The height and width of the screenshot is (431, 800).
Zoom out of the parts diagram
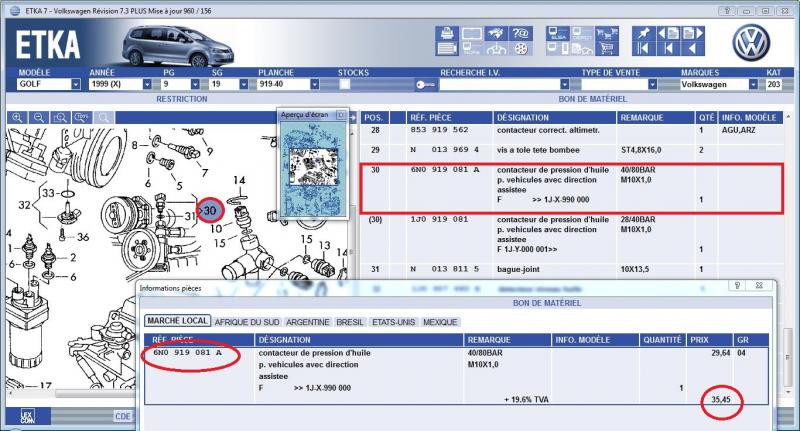pos(39,118)
